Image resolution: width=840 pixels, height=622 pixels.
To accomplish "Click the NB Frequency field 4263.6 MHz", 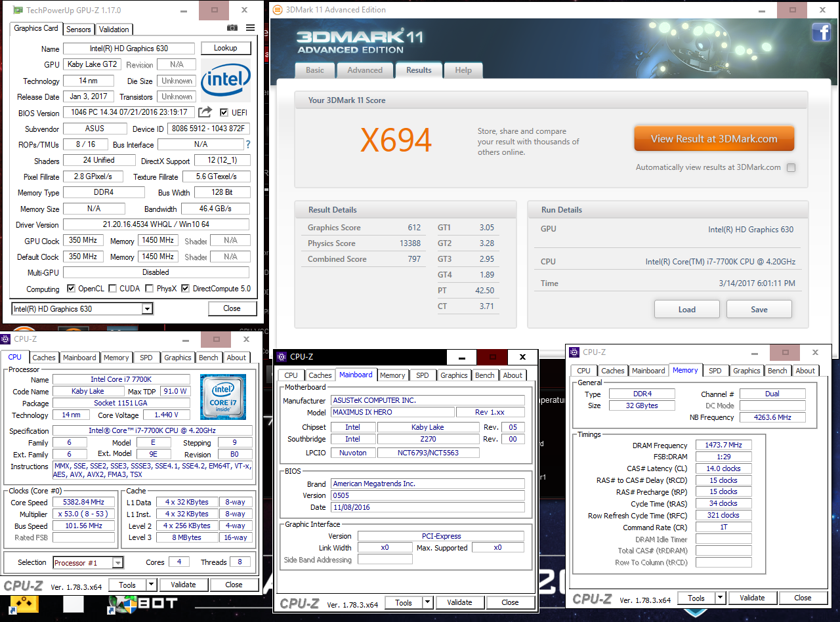I will tap(772, 417).
